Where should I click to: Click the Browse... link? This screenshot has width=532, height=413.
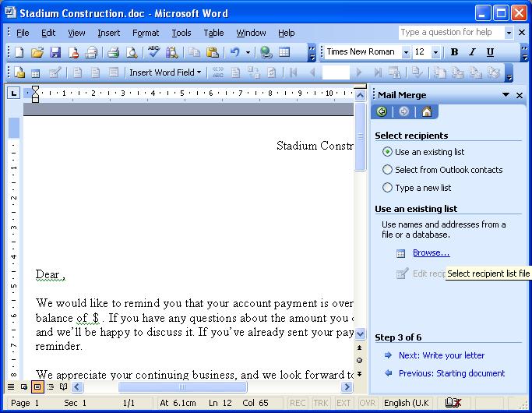coord(431,252)
